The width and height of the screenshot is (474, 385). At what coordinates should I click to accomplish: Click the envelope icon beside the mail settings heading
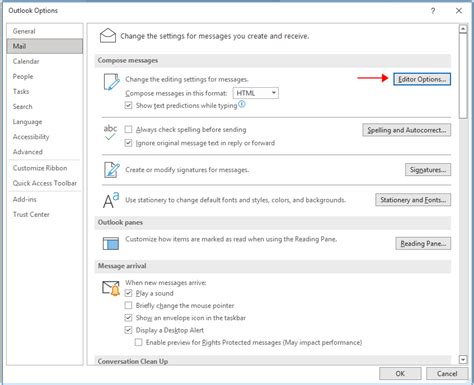(108, 36)
